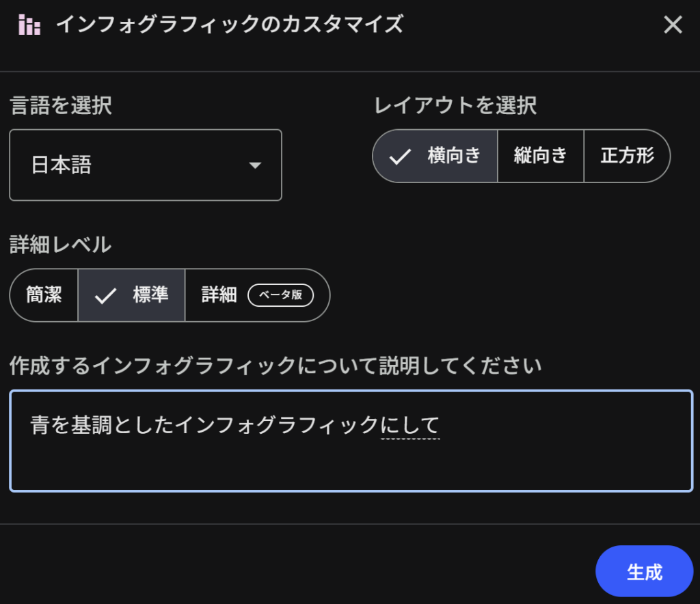This screenshot has width=700, height=604.
Task: Close the インフォグラフィックのカスタマイズ dialog
Action: pyautogui.click(x=673, y=25)
